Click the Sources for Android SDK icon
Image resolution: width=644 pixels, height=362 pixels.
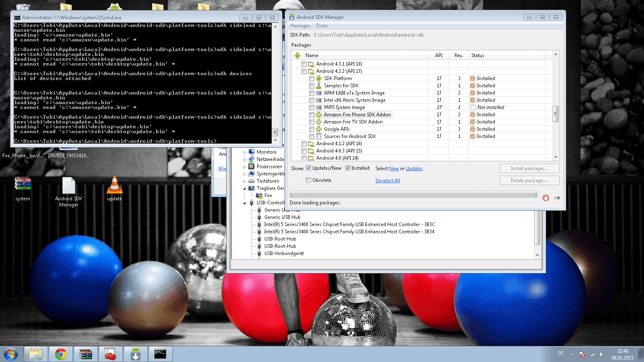coord(319,136)
